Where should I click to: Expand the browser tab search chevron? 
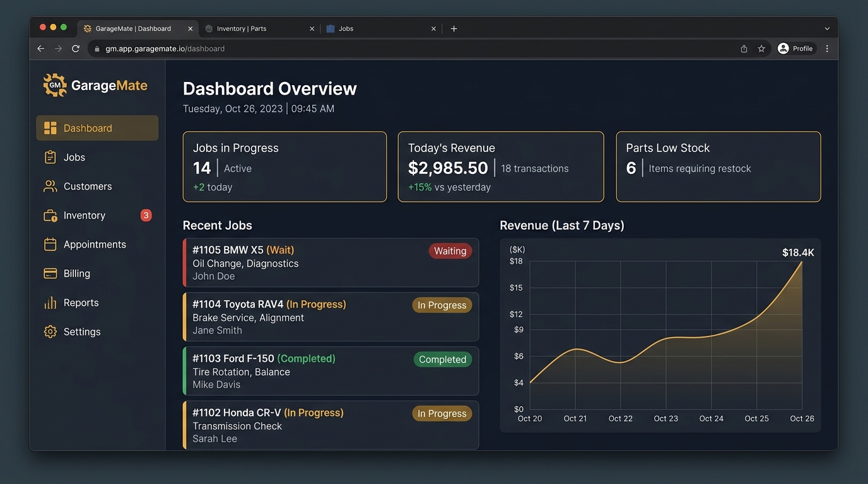pyautogui.click(x=827, y=28)
